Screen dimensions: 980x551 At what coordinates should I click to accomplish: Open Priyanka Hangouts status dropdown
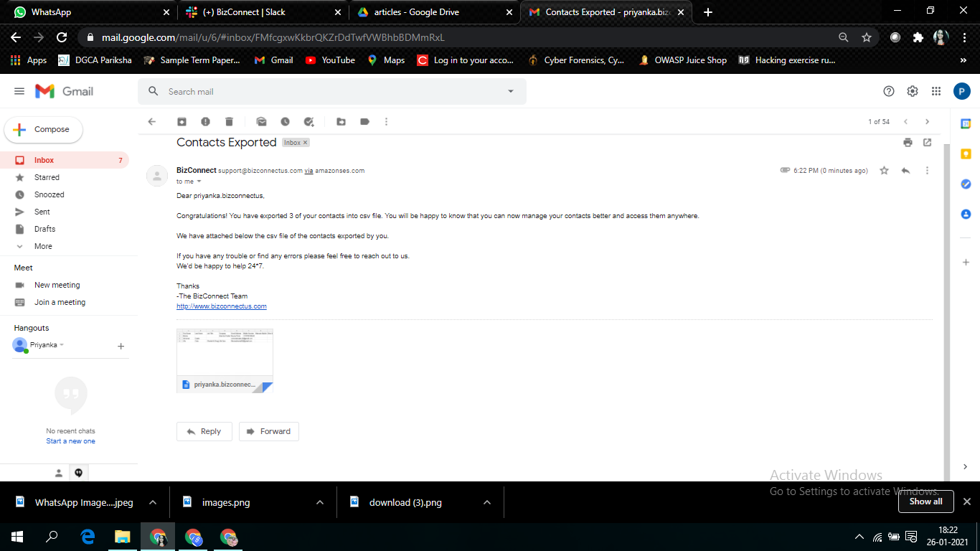point(62,345)
